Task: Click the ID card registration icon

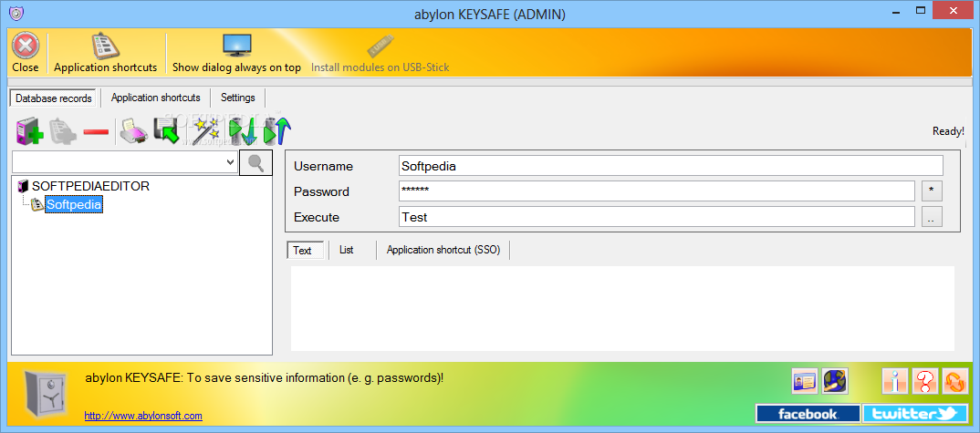Action: pyautogui.click(x=805, y=380)
